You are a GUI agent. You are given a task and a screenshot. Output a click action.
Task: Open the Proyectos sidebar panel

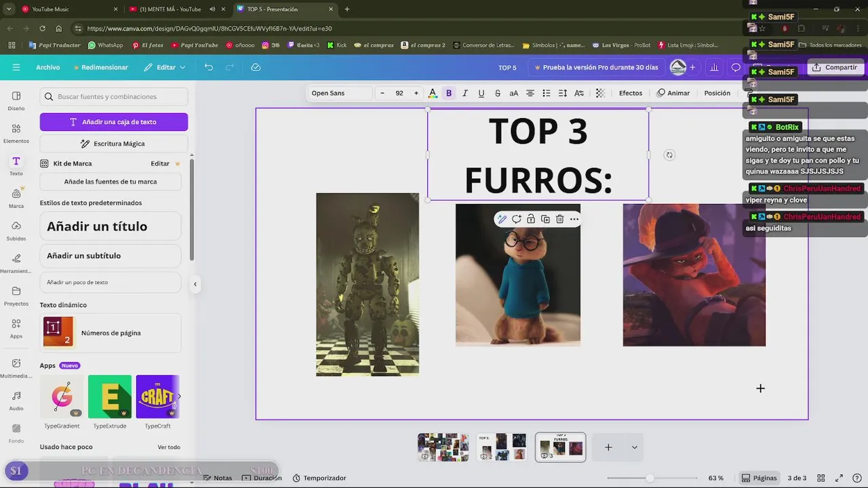16,296
